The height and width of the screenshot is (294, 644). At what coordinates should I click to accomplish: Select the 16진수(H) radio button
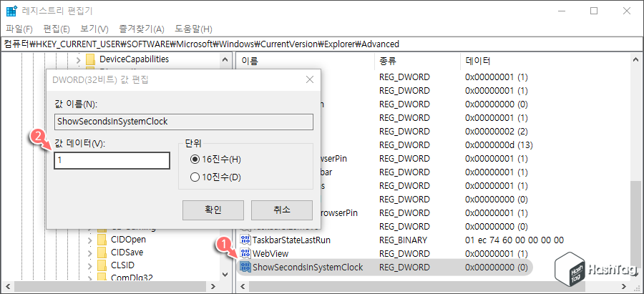coord(195,160)
